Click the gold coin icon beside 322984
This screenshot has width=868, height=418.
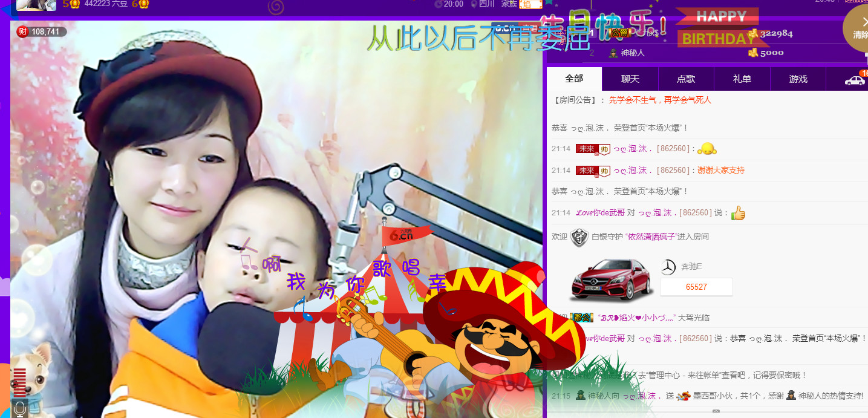point(753,34)
